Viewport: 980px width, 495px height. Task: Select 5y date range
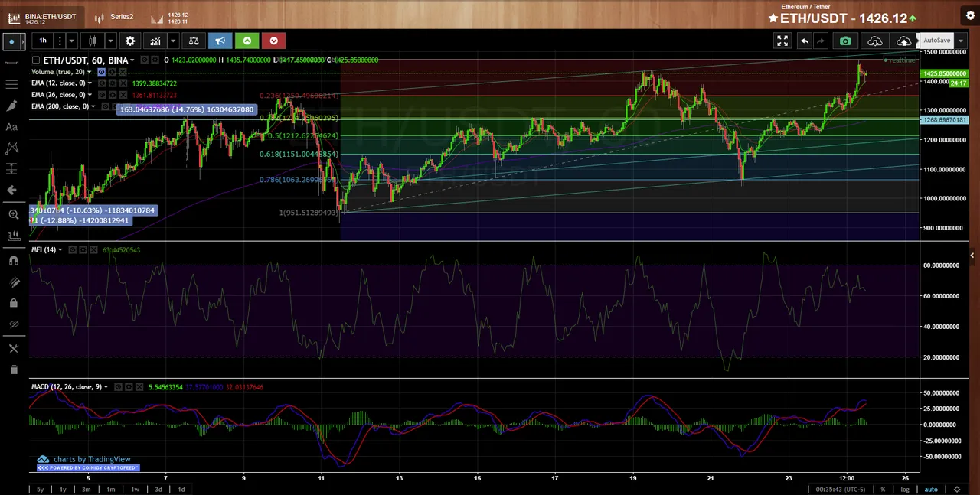tap(41, 489)
